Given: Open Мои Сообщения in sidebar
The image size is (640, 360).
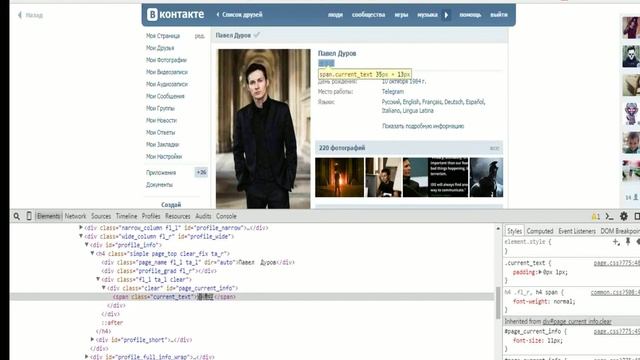Looking at the screenshot, I should point(165,96).
